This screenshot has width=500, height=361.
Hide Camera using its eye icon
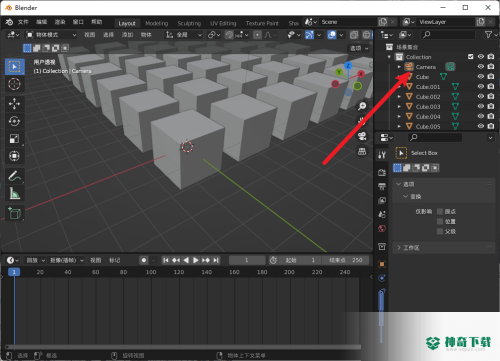click(481, 67)
